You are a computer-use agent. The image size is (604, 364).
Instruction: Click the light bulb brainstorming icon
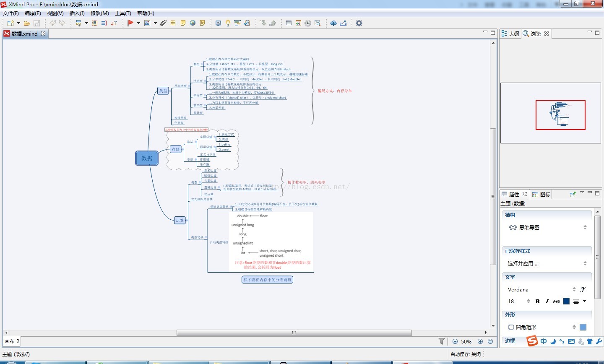[x=228, y=23]
